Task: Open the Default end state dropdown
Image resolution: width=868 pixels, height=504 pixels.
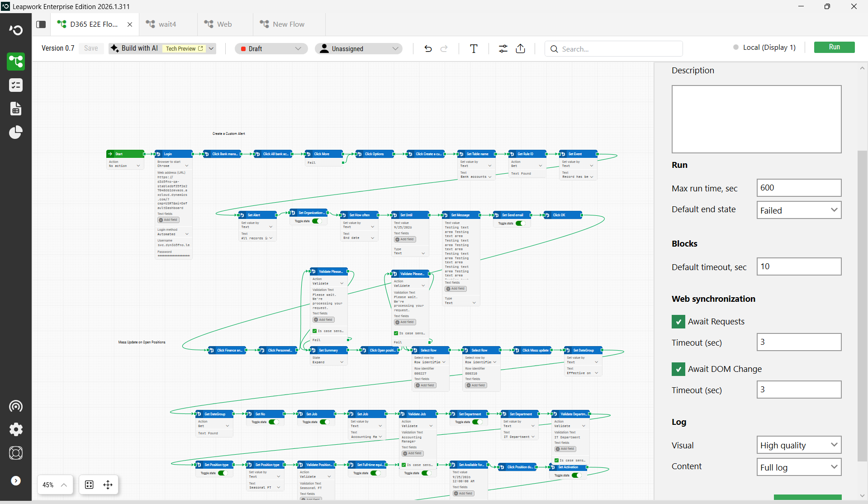Action: [x=799, y=210]
